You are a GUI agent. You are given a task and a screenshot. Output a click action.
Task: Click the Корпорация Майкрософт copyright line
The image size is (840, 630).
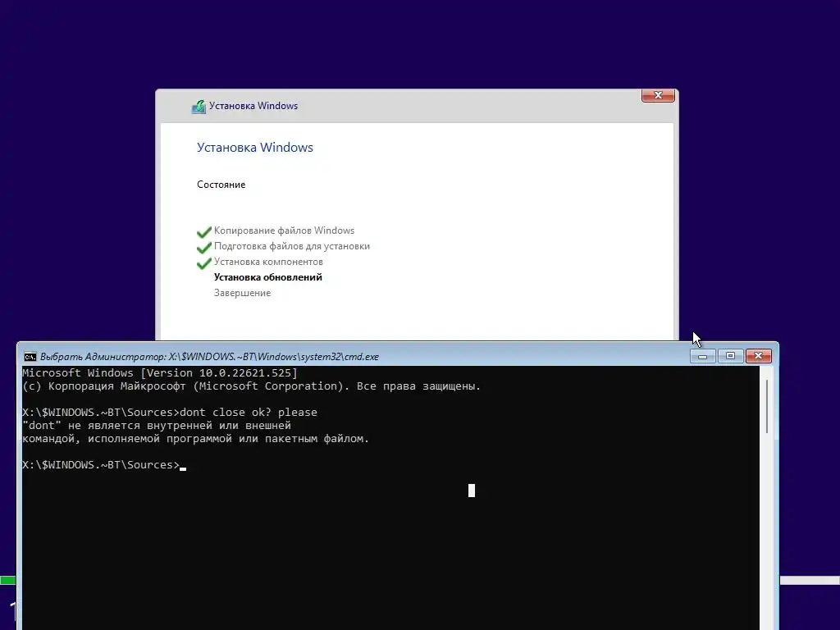pyautogui.click(x=252, y=386)
